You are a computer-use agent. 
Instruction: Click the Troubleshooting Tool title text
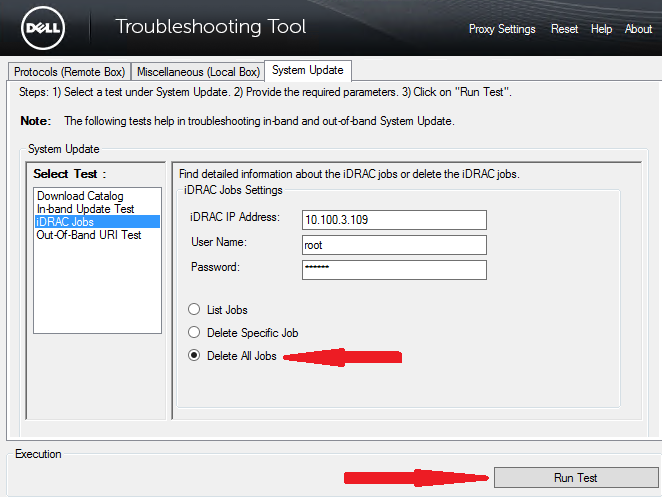(211, 27)
